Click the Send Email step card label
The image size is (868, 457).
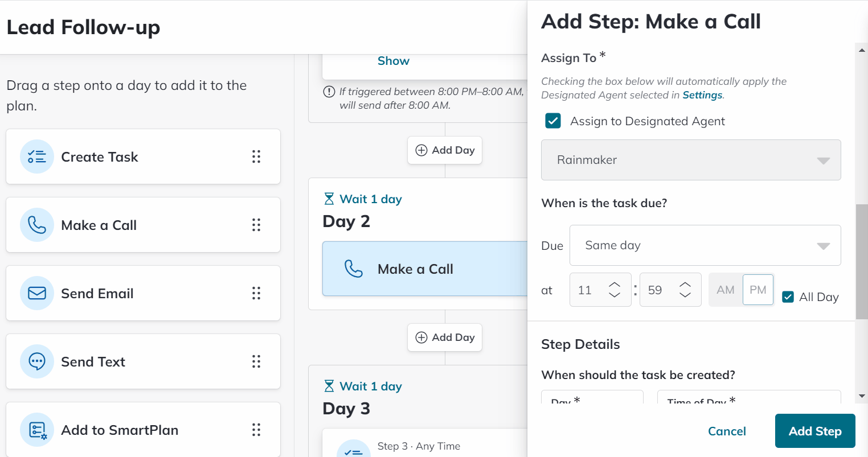coord(97,293)
